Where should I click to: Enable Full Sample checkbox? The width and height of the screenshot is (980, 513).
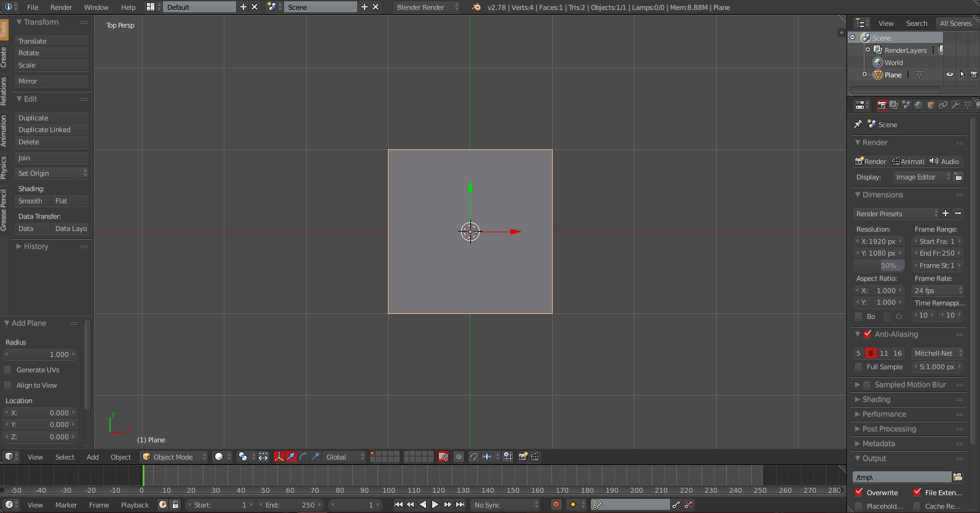point(858,367)
